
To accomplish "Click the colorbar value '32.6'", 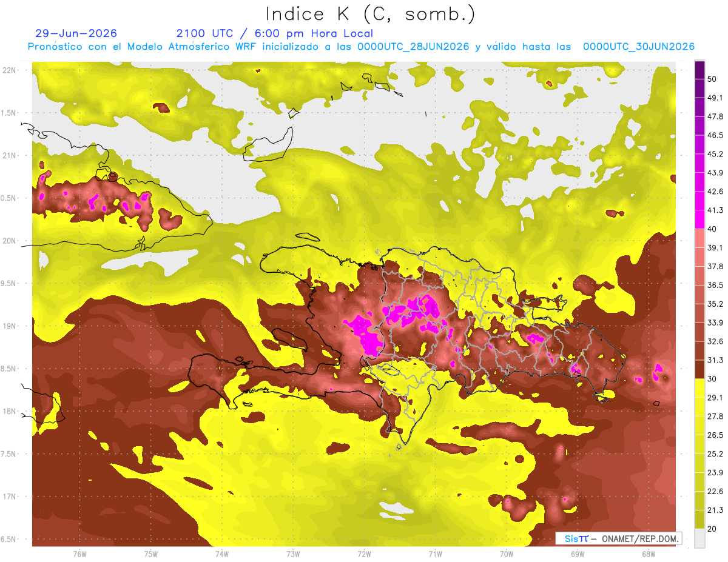I will click(x=715, y=341).
